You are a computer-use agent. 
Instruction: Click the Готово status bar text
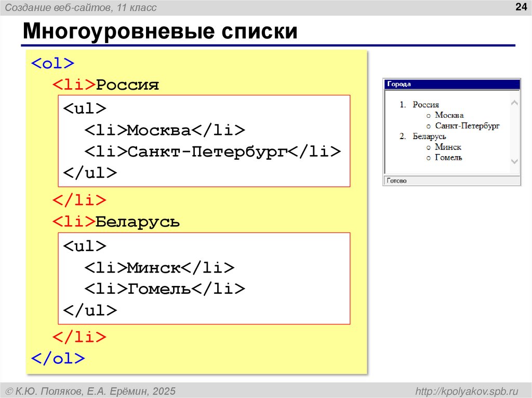(x=396, y=181)
